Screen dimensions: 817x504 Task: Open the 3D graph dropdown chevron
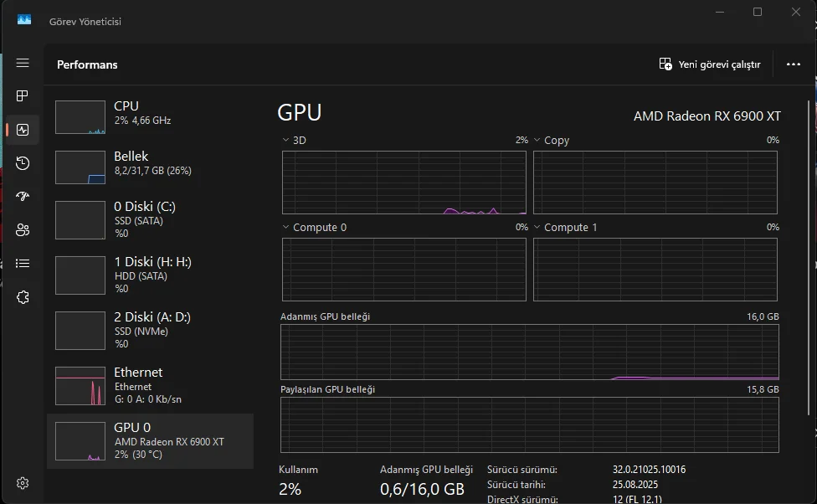[286, 140]
